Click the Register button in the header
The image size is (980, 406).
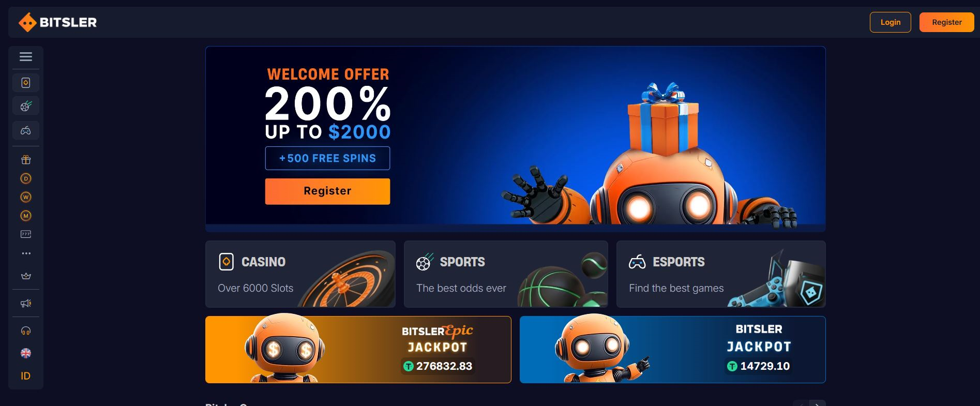click(946, 22)
